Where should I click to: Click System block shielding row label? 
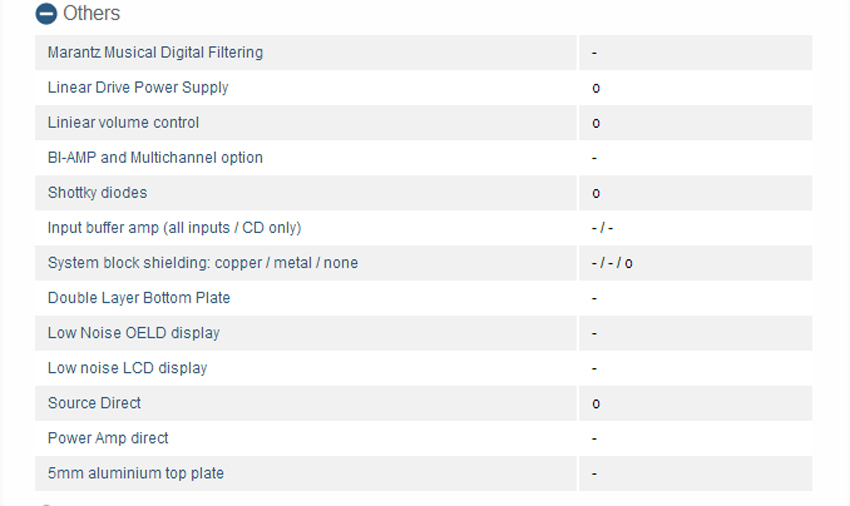(x=203, y=263)
